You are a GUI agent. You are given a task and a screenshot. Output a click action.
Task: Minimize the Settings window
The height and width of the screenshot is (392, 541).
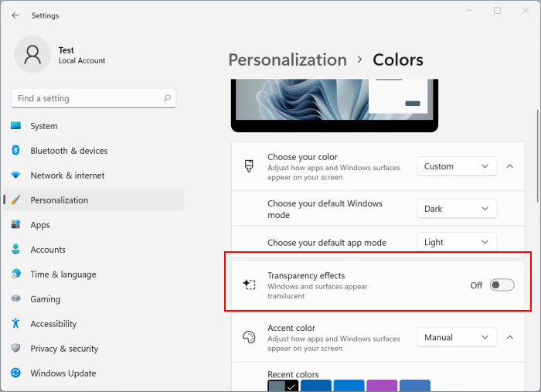pos(468,10)
